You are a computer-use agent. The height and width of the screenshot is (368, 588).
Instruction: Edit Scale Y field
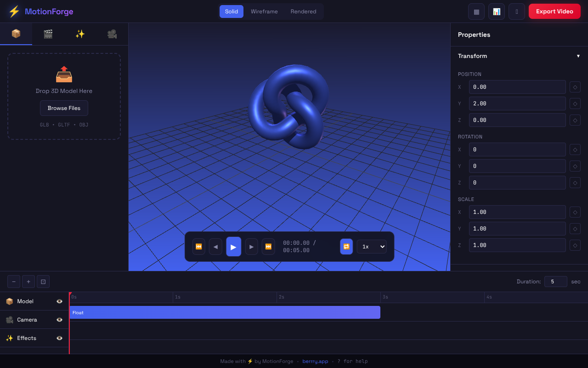pos(517,229)
